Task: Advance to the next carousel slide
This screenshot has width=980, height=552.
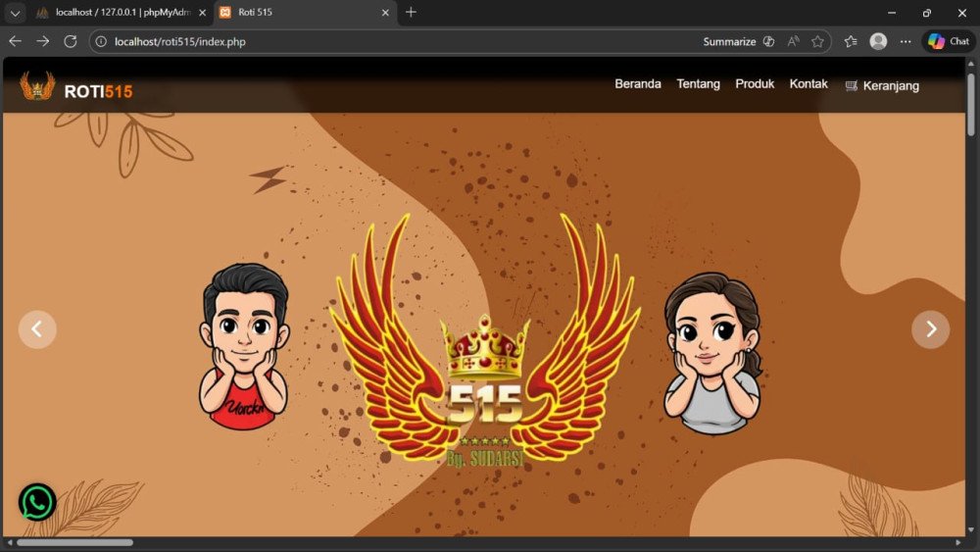Action: [930, 329]
